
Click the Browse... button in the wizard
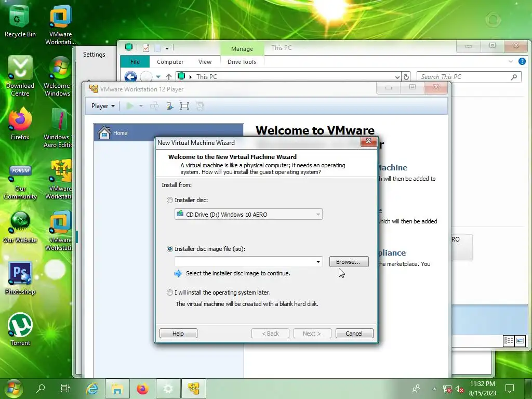[349, 262]
